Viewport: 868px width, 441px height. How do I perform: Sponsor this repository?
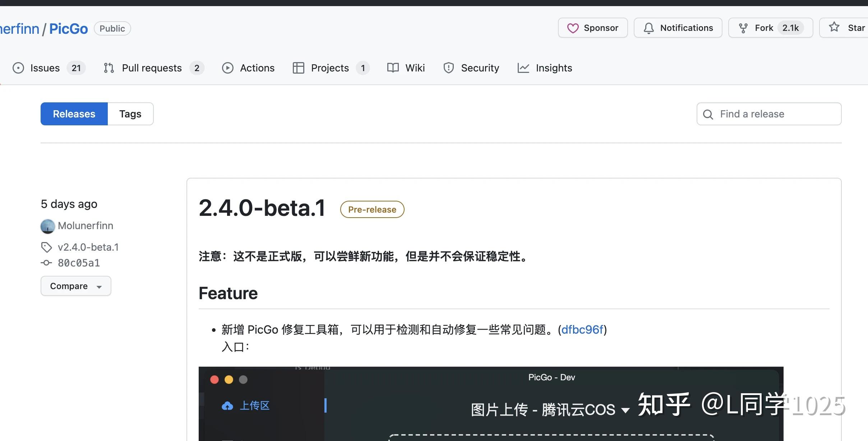[x=593, y=28]
